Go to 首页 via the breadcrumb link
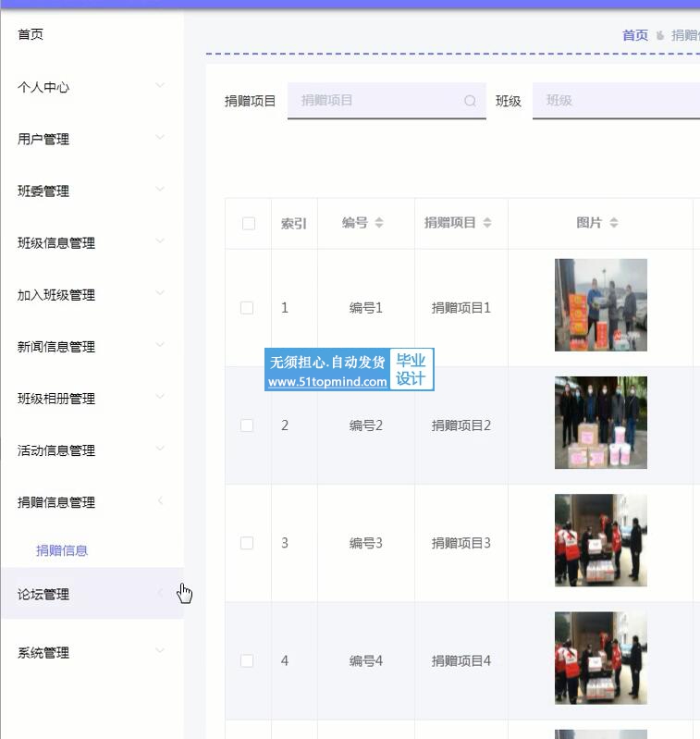The width and height of the screenshot is (700, 739). pyautogui.click(x=635, y=35)
